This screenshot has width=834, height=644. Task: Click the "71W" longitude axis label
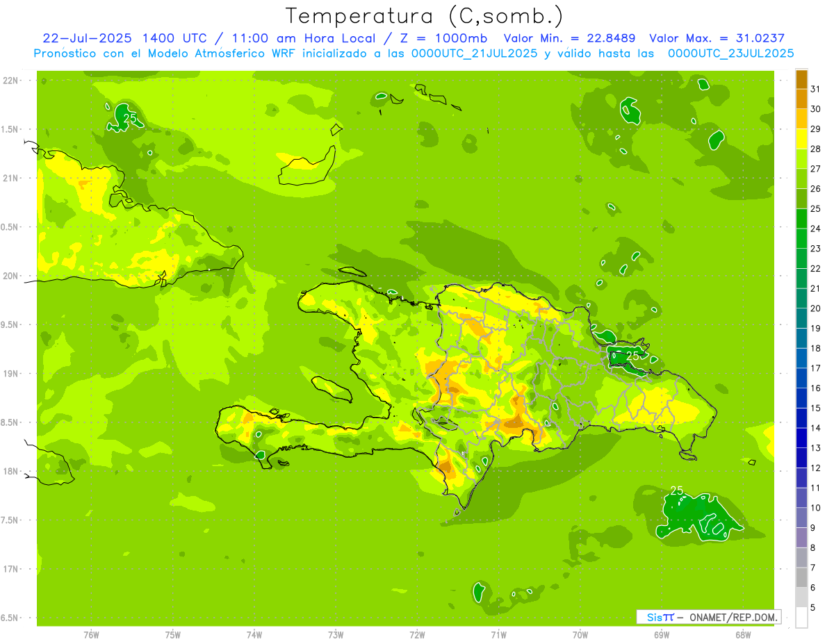pos(498,634)
